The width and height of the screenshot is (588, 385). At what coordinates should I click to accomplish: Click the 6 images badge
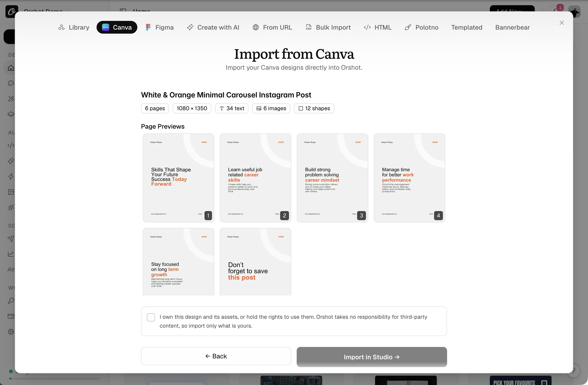coord(271,108)
